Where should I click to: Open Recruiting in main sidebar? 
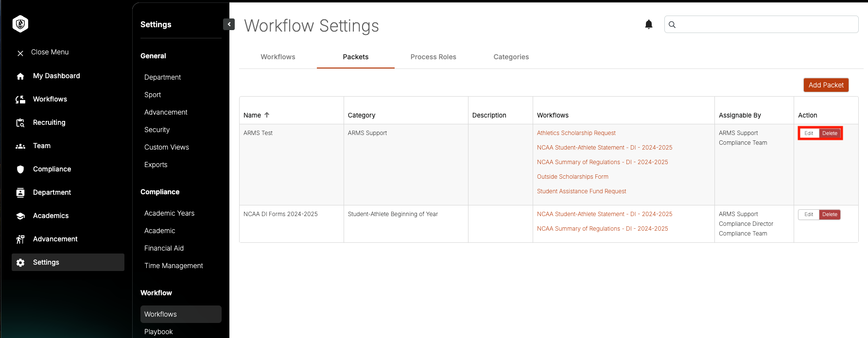[x=49, y=122]
